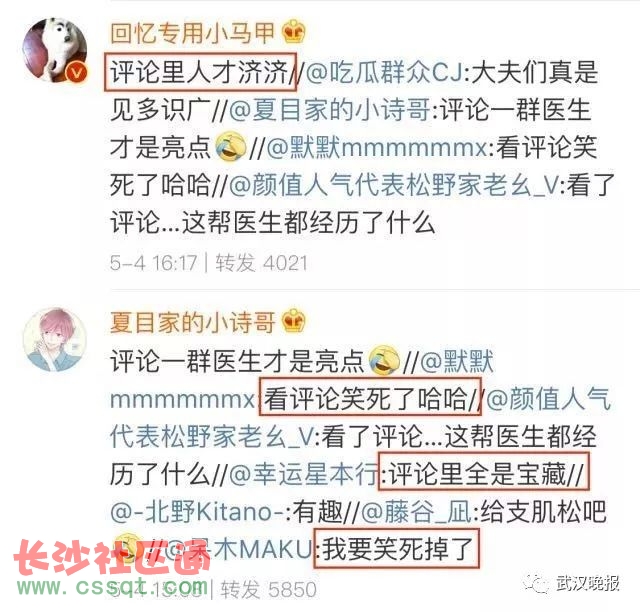
Task: Open the username 夏目家的小诗哥 header
Action: [193, 322]
